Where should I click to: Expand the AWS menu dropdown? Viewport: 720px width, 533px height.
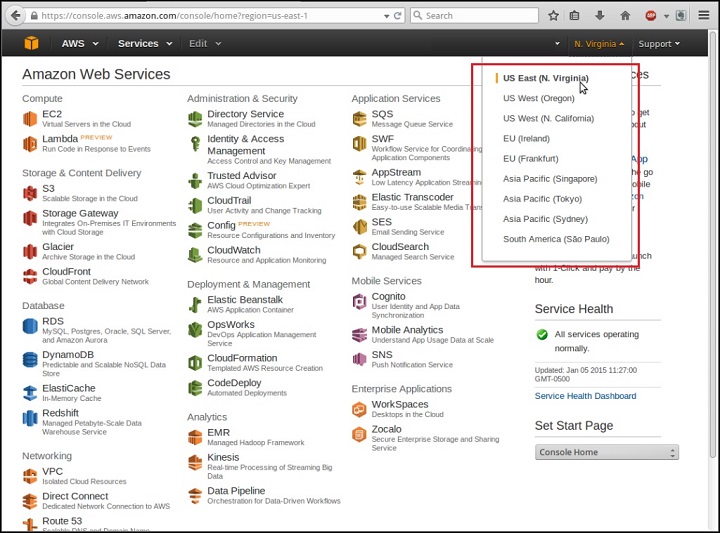pos(80,44)
